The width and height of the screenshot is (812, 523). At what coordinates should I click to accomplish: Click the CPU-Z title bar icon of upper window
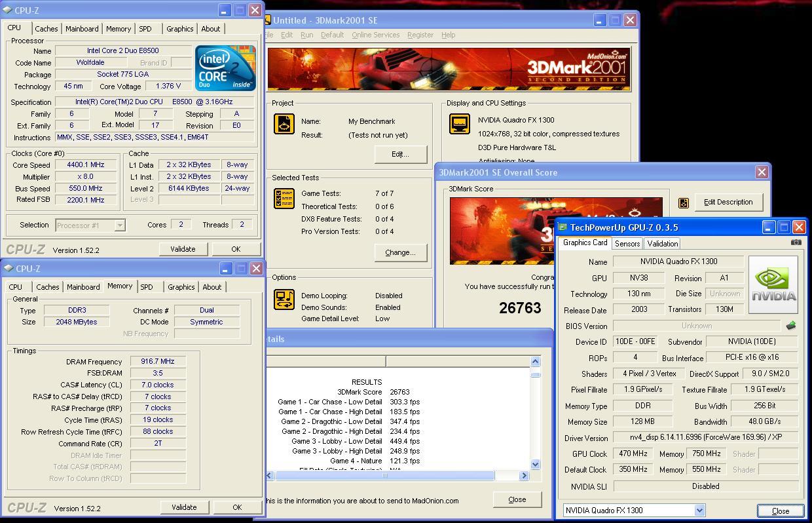click(x=8, y=10)
